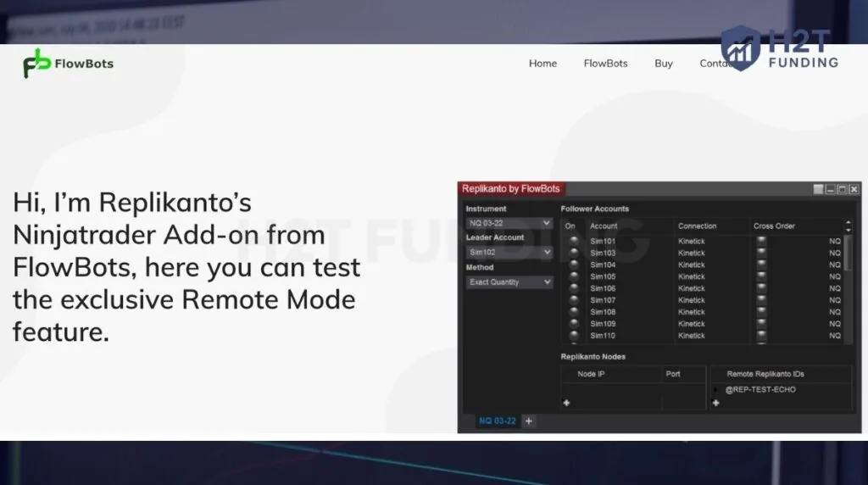Turn on follower account Sim104

(x=574, y=265)
